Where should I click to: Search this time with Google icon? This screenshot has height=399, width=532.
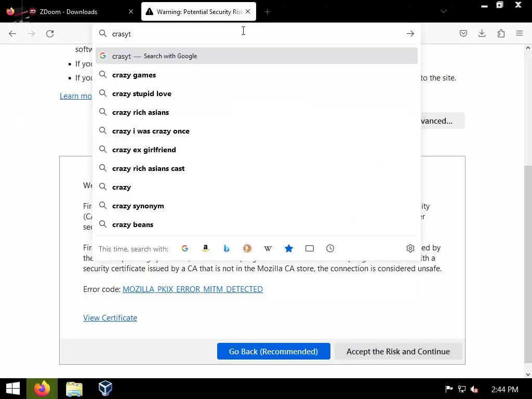coord(185,248)
